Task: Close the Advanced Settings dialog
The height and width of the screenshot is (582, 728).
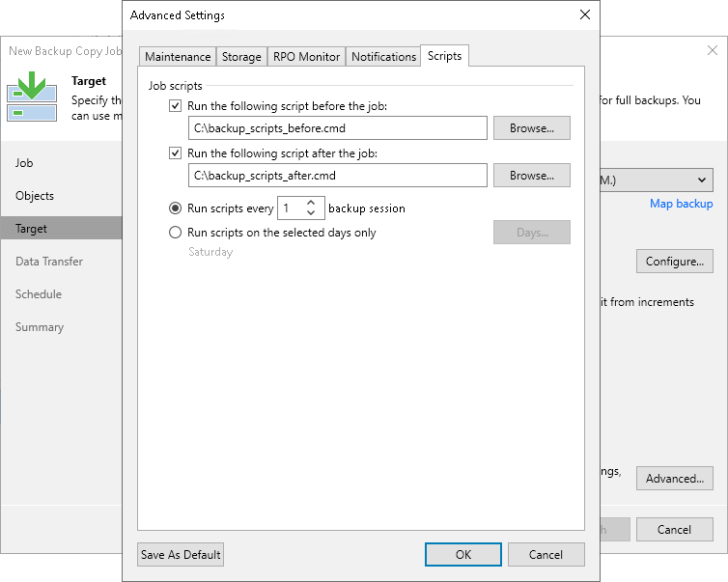Action: pyautogui.click(x=585, y=14)
